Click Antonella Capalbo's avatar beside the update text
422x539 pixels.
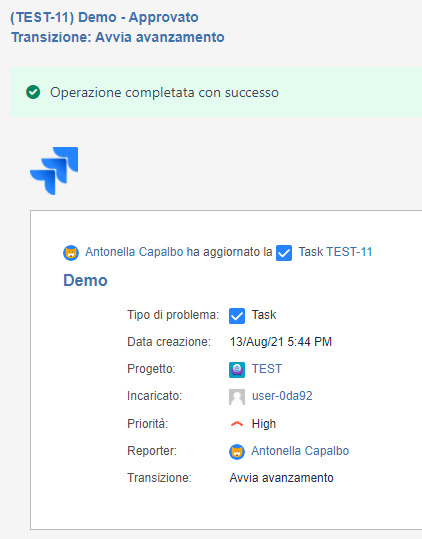pos(71,253)
